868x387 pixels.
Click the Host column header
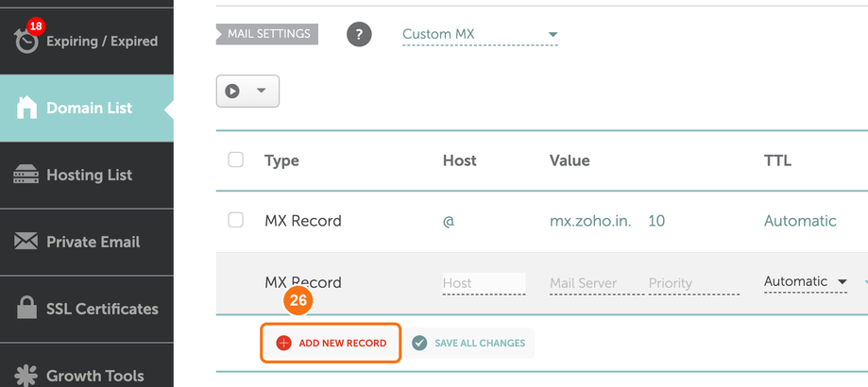[x=459, y=160]
